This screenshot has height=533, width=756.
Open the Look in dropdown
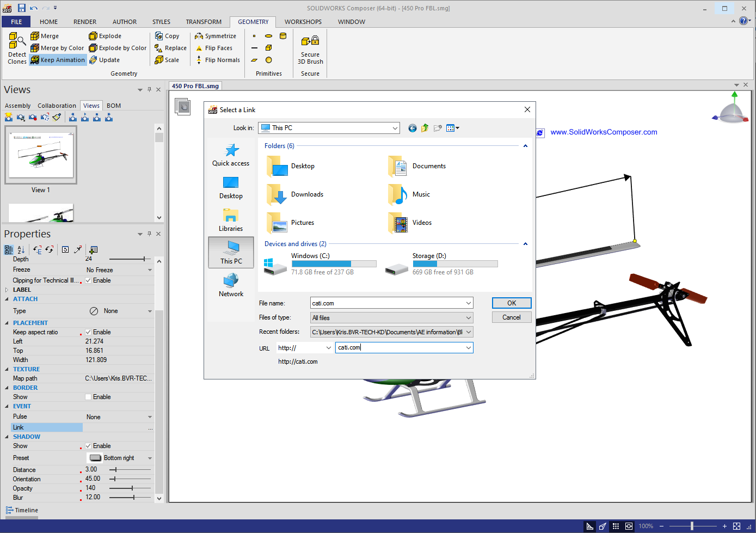(x=395, y=128)
